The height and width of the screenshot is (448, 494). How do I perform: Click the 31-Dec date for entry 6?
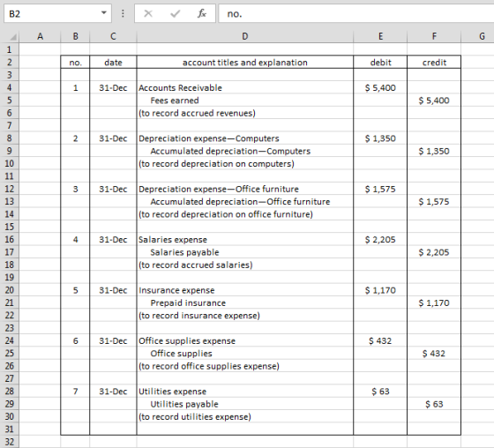113,341
